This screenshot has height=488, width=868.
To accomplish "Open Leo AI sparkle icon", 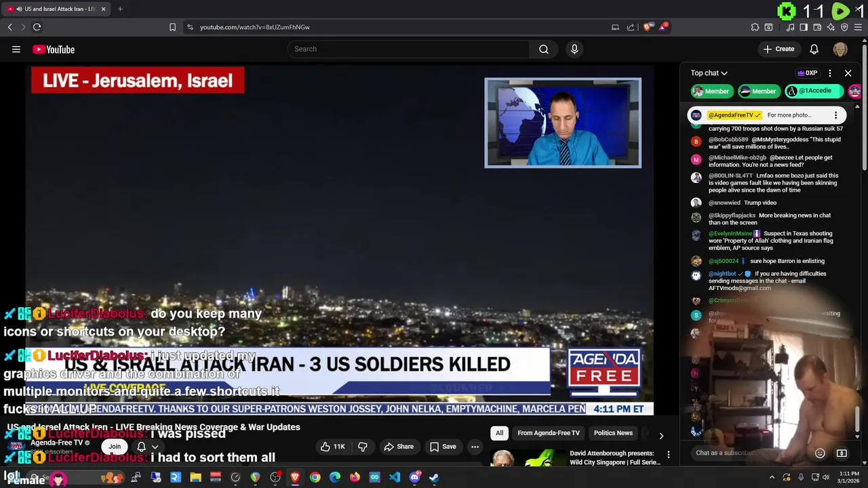I will pos(831,27).
